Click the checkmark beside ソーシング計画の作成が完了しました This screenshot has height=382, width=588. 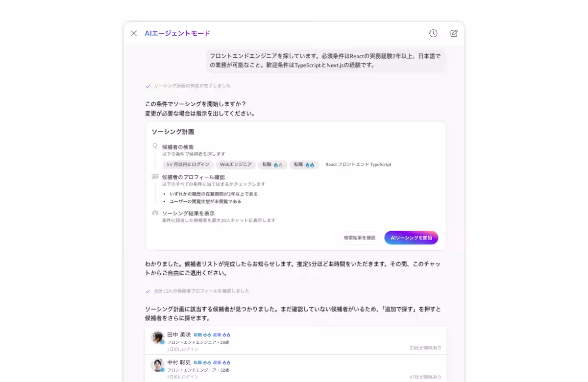tap(148, 86)
